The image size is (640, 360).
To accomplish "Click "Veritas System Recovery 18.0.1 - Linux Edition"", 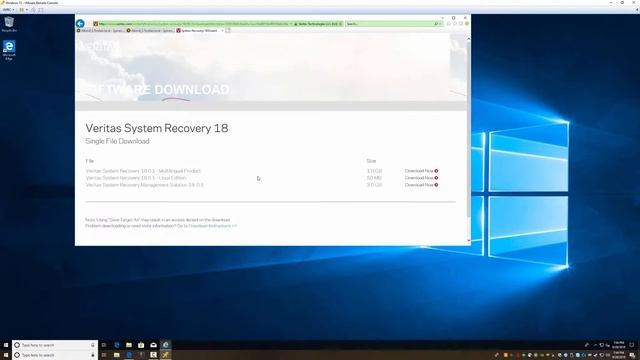I will click(136, 178).
